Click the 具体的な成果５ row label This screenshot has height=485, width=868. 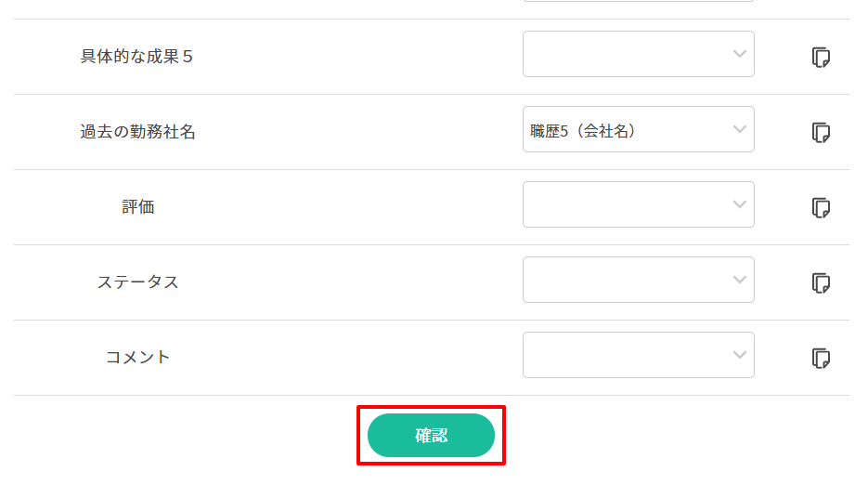(137, 57)
